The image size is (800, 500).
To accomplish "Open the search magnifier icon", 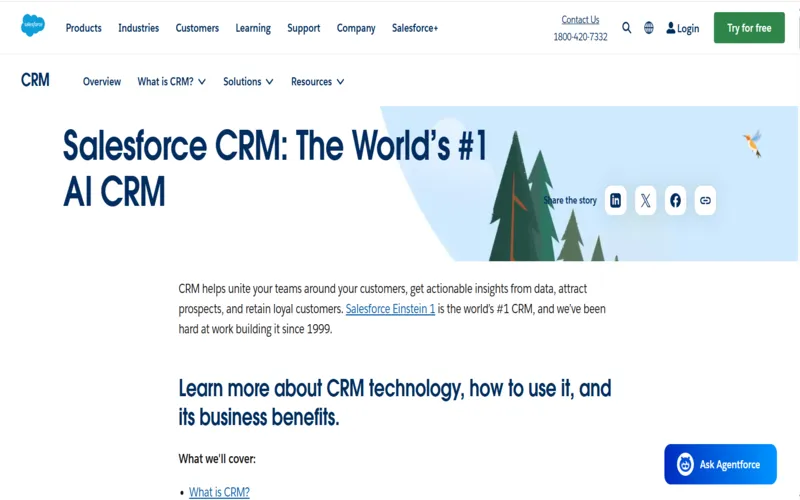I will pyautogui.click(x=627, y=28).
